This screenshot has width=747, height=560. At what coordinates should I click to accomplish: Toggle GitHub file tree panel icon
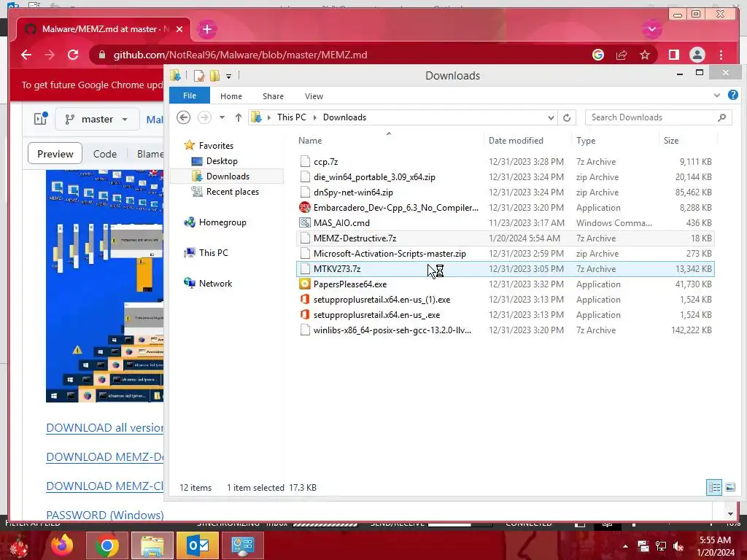pos(41,119)
